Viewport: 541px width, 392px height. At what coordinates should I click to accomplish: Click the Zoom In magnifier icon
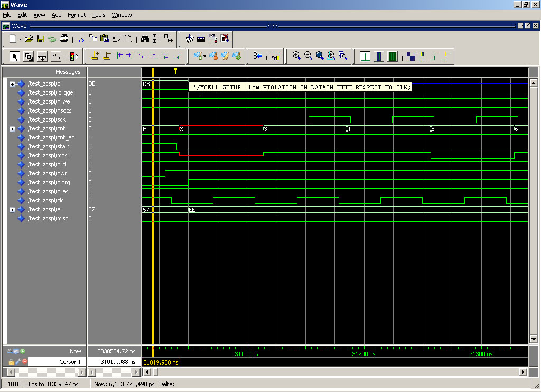coord(296,55)
